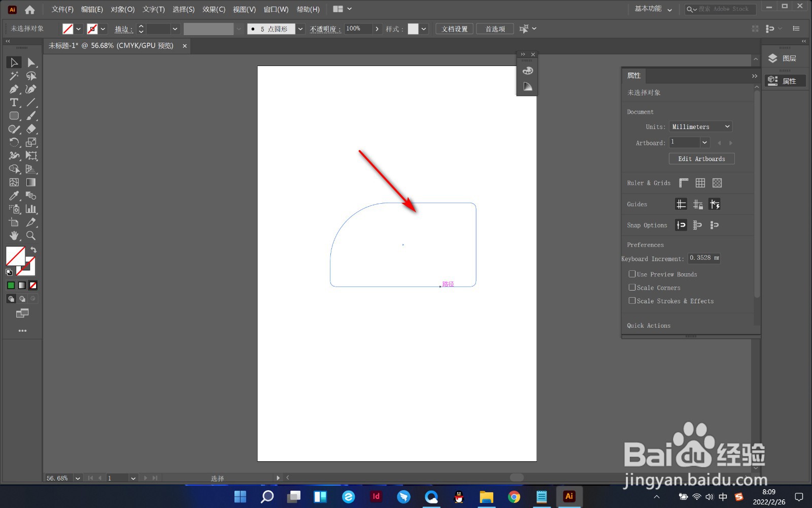Toggle grid display in Ruler & Grids

[700, 183]
